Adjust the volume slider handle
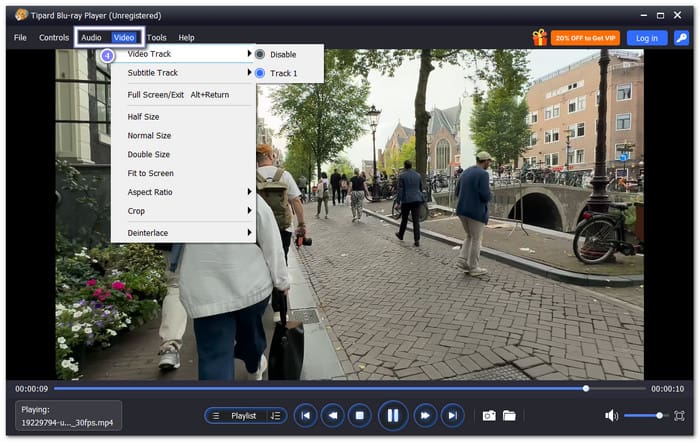 659,416
